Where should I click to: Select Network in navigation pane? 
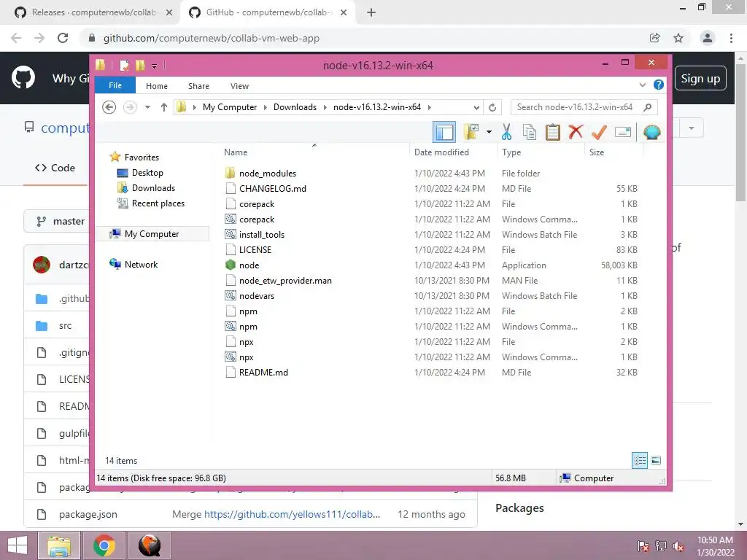[x=141, y=264]
